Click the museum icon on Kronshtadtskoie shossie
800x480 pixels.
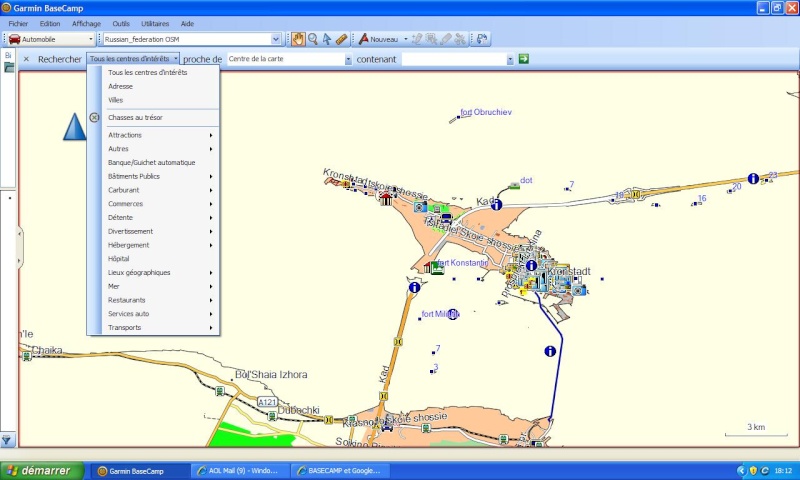(386, 198)
